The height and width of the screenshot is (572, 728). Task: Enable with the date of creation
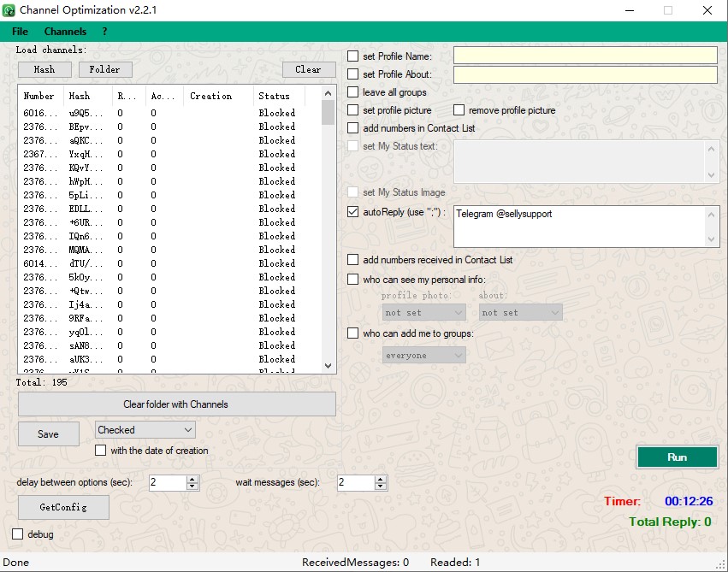click(100, 451)
